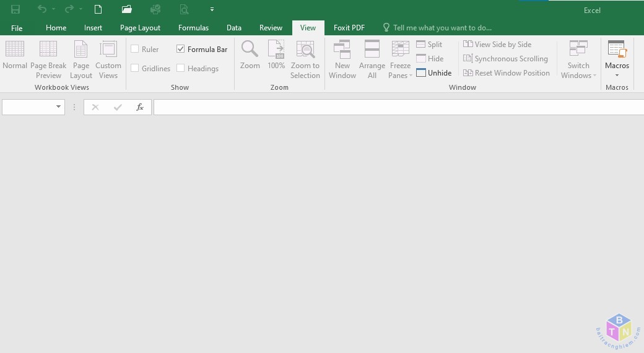
Task: Open the Page Layout tab
Action: tap(140, 28)
